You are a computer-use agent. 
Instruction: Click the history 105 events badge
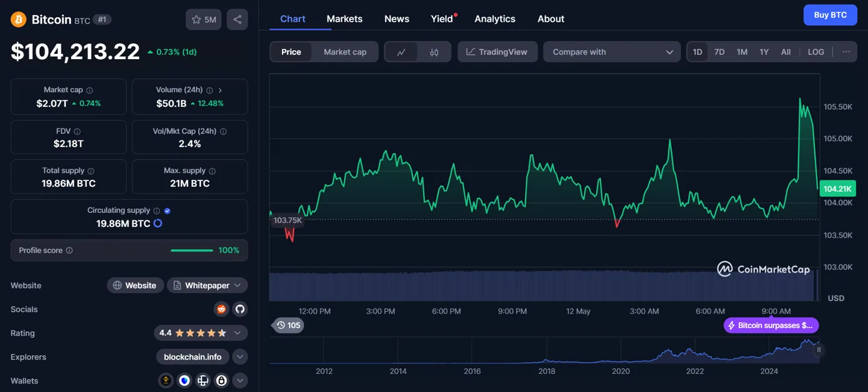(288, 325)
